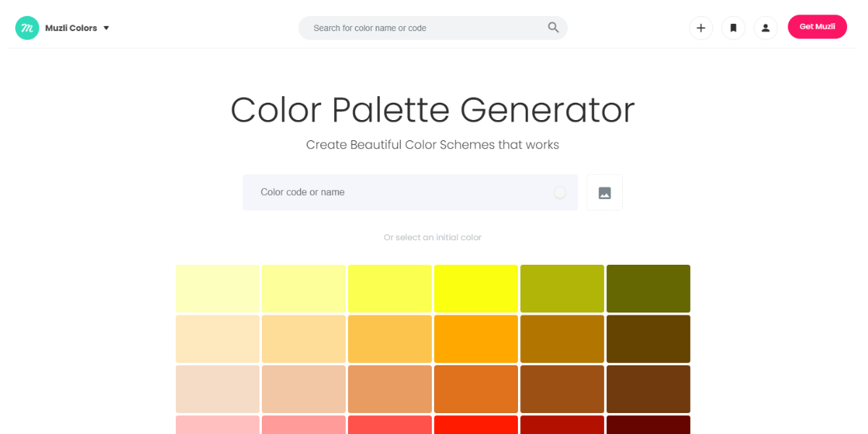Pick the pale cream yellow swatch

tap(217, 288)
